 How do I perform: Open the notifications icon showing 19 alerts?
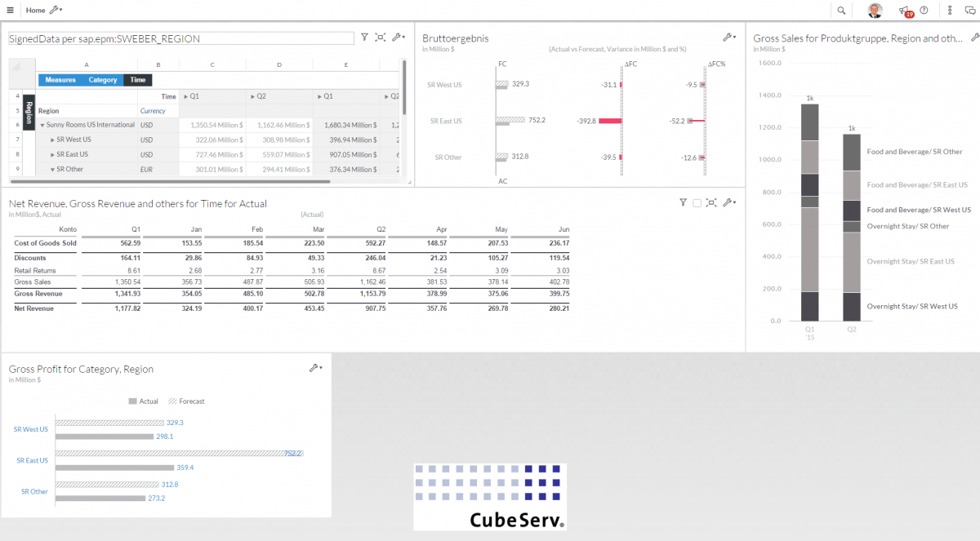906,10
